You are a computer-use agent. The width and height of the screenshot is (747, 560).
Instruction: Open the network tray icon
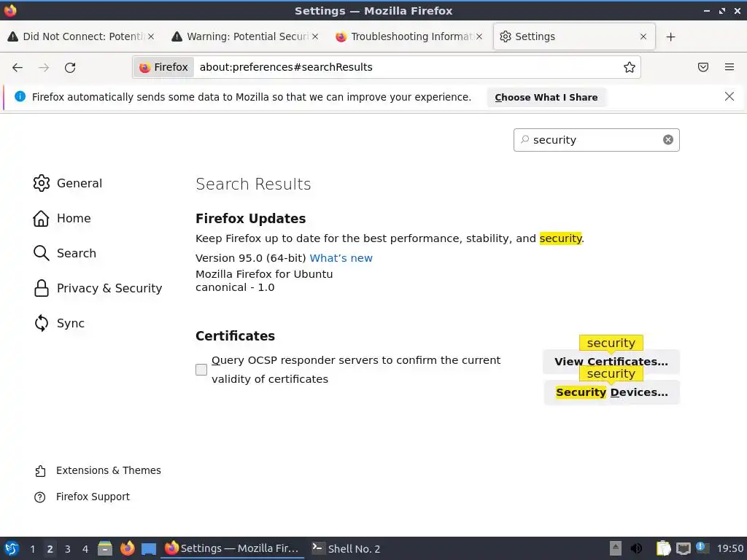(683, 548)
